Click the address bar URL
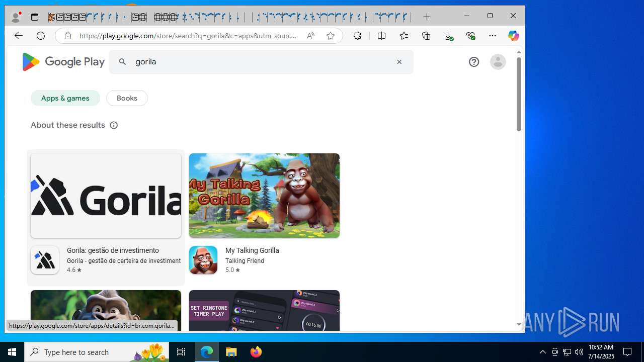Image resolution: width=644 pixels, height=362 pixels. pos(188,36)
